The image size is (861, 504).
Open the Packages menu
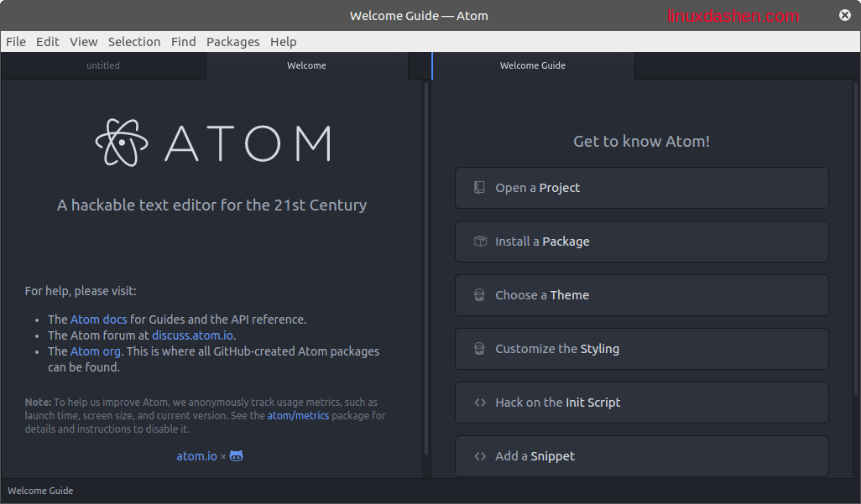click(232, 42)
